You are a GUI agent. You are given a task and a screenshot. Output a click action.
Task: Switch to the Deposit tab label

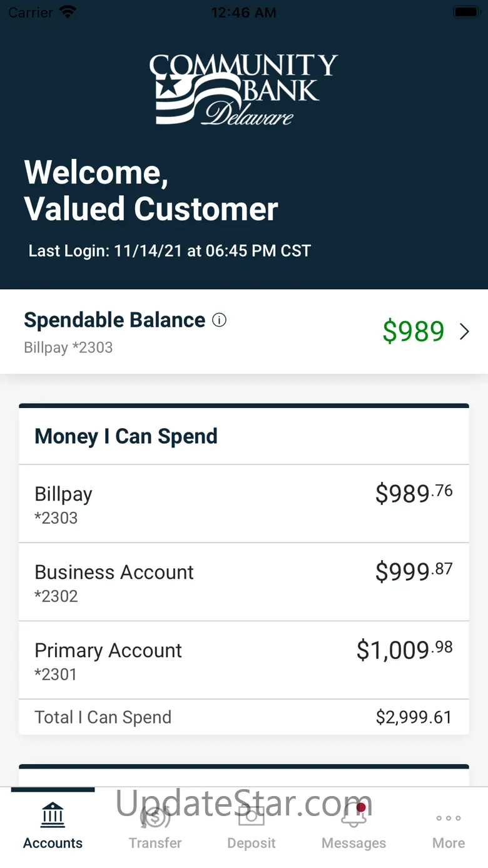(x=252, y=843)
